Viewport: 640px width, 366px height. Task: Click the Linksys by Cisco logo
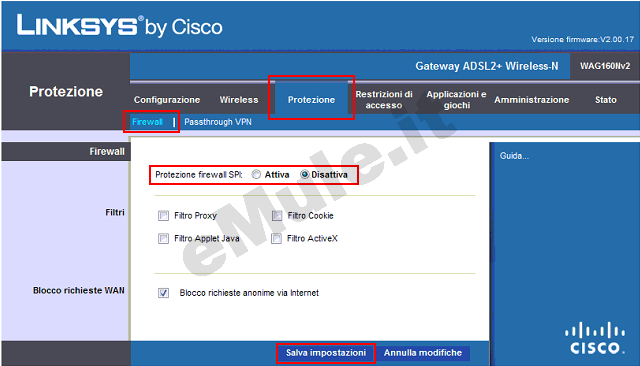pyautogui.click(x=119, y=27)
